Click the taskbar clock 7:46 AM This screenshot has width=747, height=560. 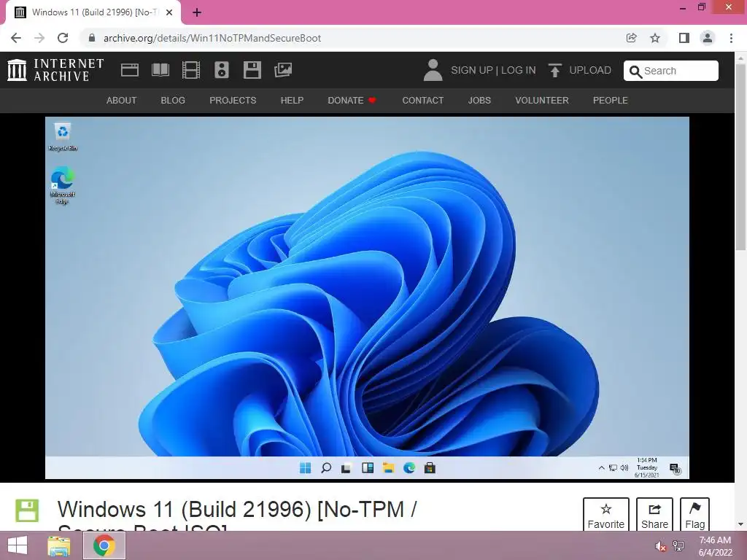click(715, 545)
